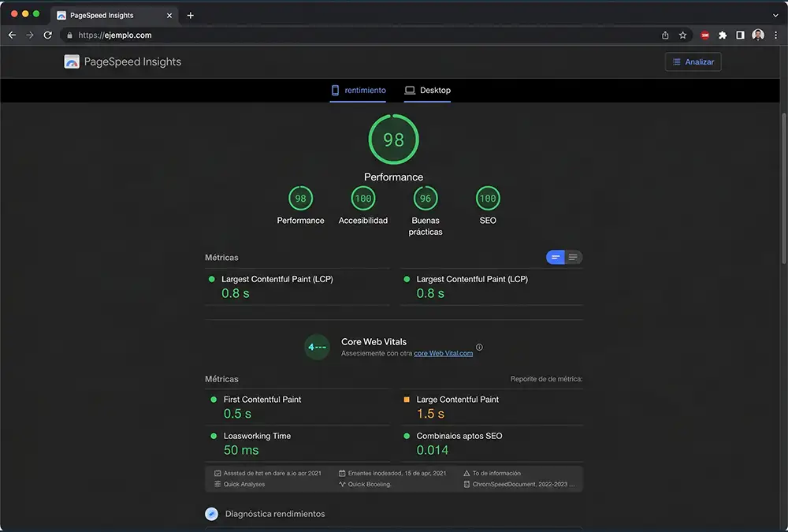Click the Core Web Vitals badge icon
This screenshot has width=788, height=532.
[317, 347]
